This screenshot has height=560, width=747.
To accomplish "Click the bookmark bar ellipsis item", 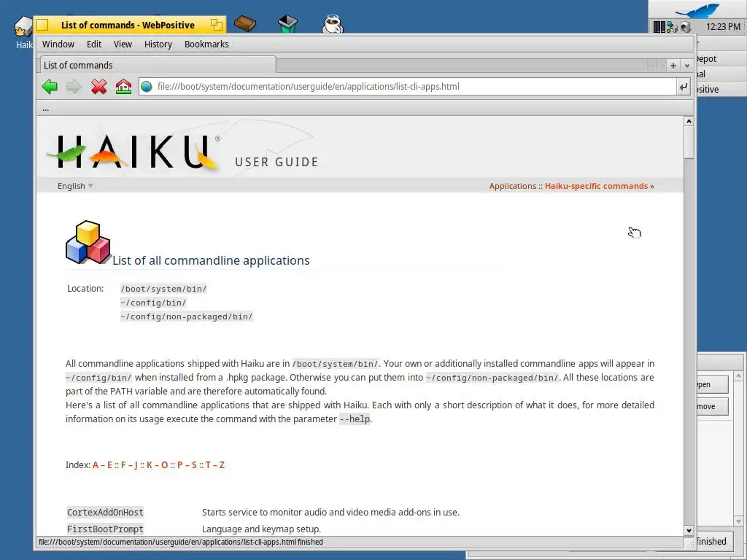I will [46, 109].
